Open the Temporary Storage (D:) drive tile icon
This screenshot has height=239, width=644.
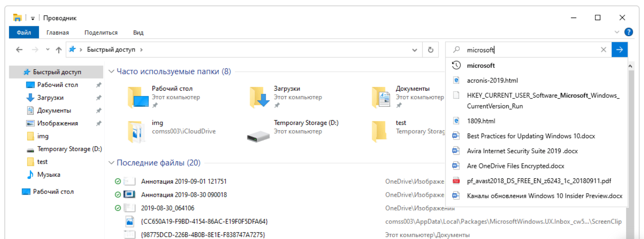258,136
